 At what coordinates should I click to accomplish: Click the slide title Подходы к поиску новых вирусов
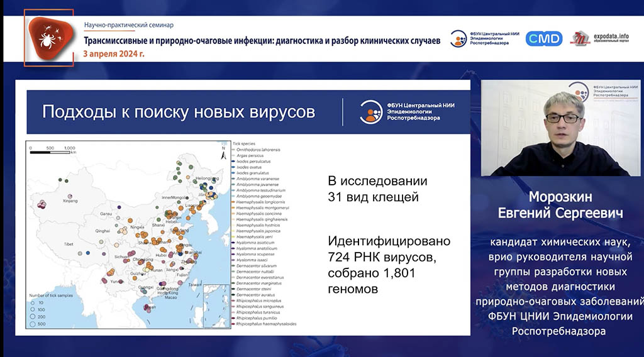pos(179,112)
